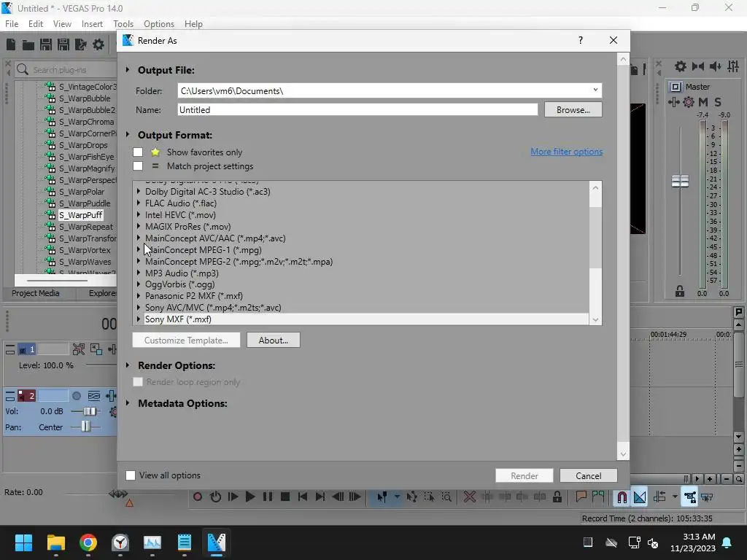The image size is (747, 560).
Task: Open the Insert menu
Action: [x=92, y=24]
